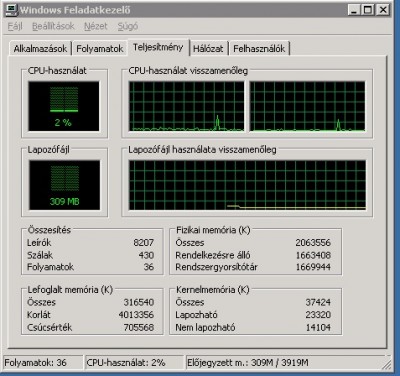
Task: Click the Rendelkezésre álló value 1663408
Action: 313,255
